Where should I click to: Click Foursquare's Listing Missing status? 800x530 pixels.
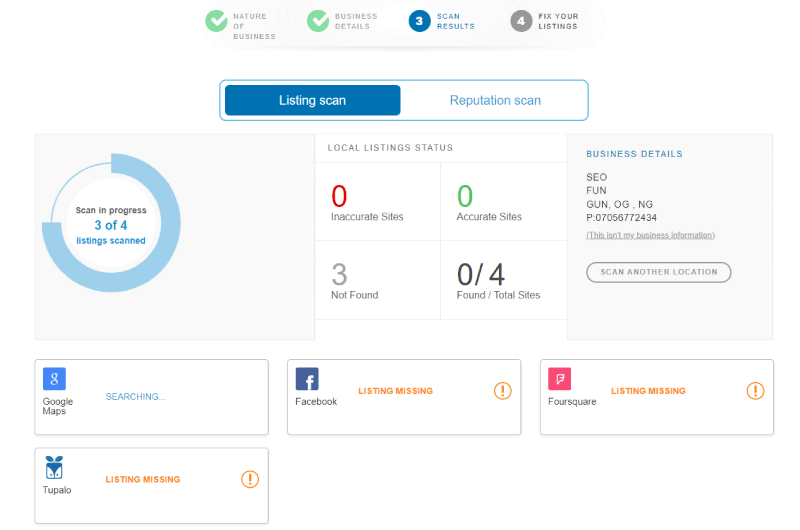(x=648, y=391)
